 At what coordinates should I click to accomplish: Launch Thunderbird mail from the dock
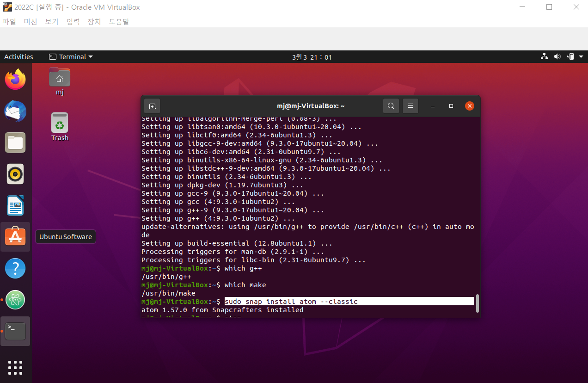tap(15, 111)
